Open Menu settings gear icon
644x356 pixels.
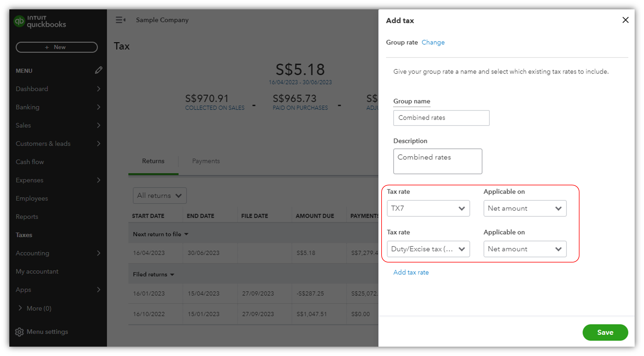click(x=19, y=332)
